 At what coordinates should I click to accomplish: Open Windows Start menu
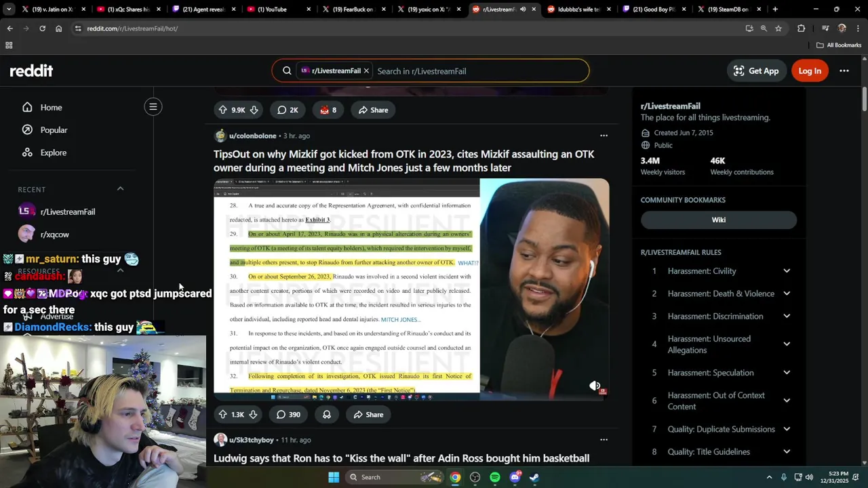334,477
